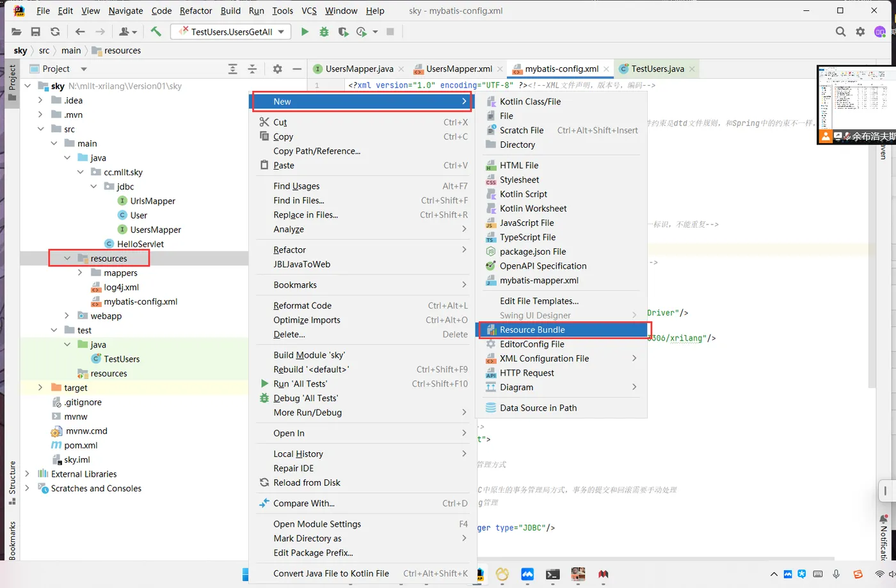Click the Save All toolbar icon
This screenshot has width=896, height=588.
point(36,31)
